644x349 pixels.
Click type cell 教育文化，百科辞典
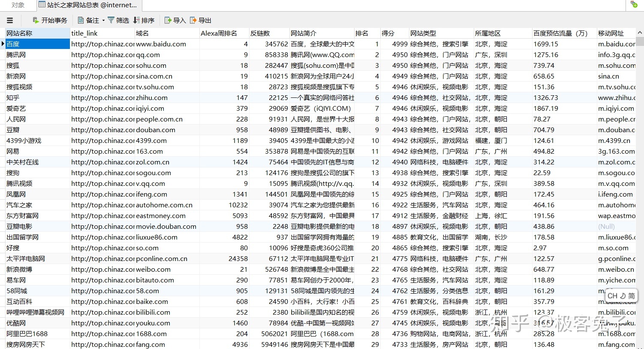pyautogui.click(x=441, y=301)
